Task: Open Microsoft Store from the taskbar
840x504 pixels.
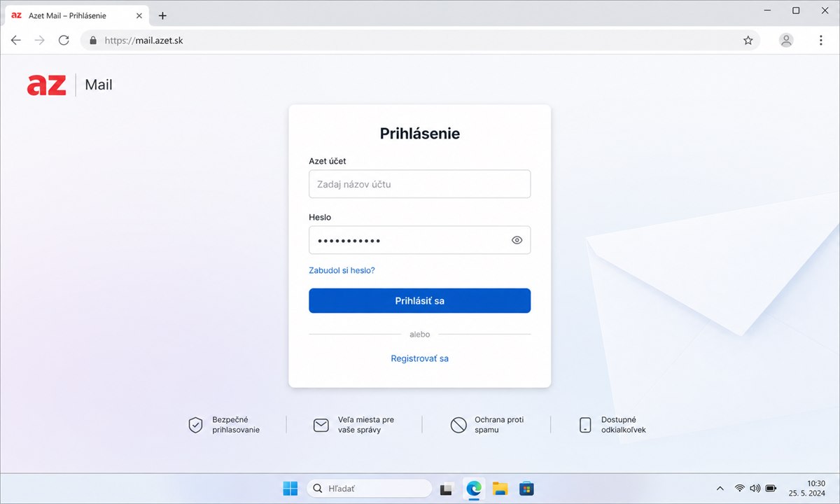Action: 526,489
